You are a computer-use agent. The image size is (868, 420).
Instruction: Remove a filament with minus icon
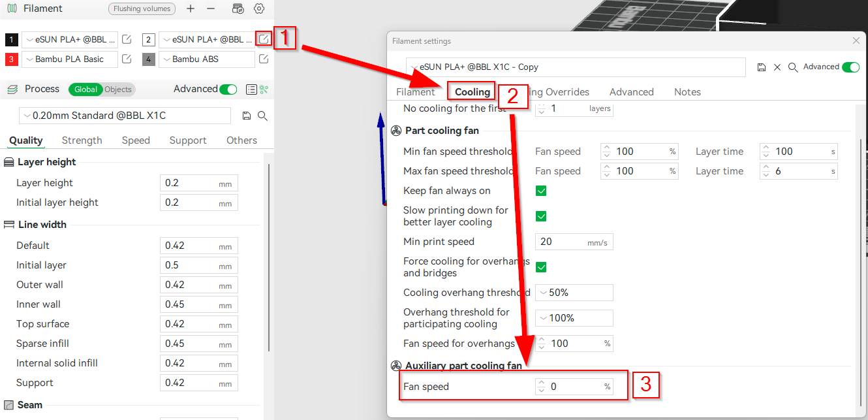click(x=211, y=8)
